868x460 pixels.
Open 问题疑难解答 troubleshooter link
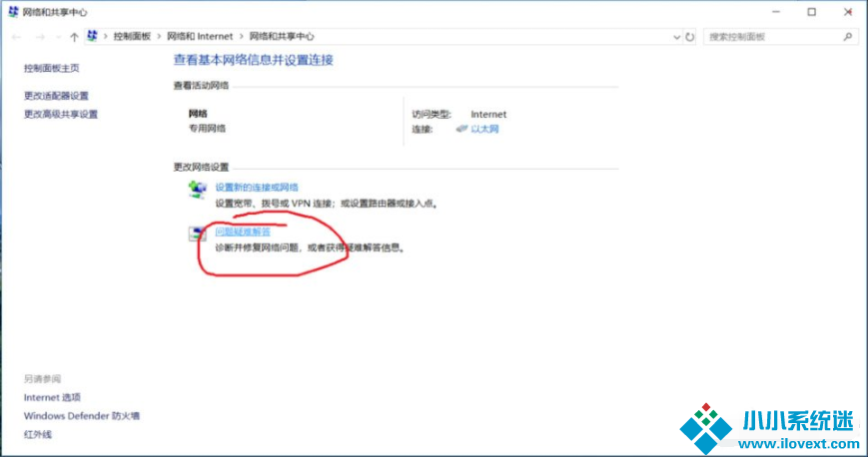[243, 231]
